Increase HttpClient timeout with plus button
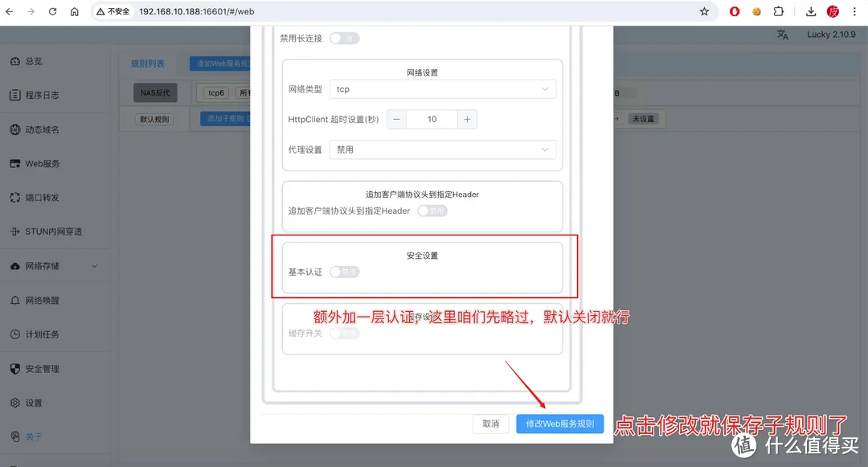The height and width of the screenshot is (467, 868). coord(467,120)
